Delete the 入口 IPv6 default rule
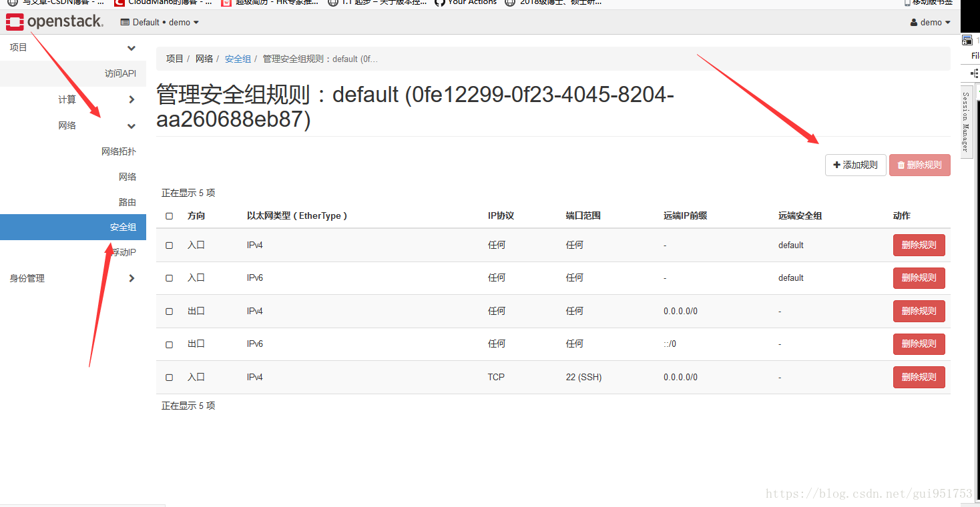980x507 pixels. 919,278
